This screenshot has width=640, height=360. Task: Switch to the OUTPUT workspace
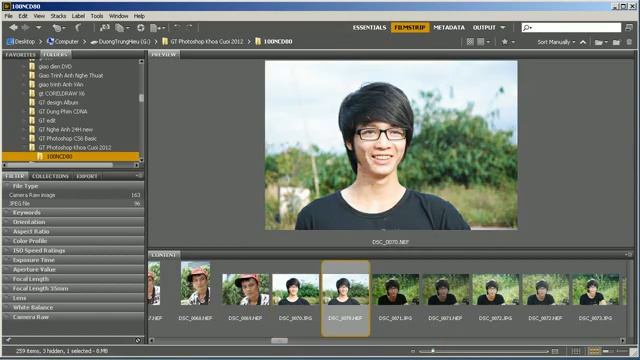484,27
